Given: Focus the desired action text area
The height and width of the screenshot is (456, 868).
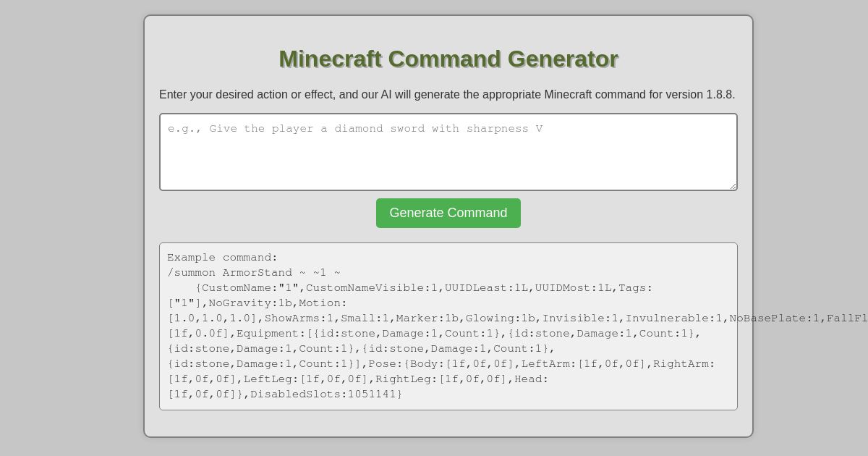Looking at the screenshot, I should (x=448, y=152).
